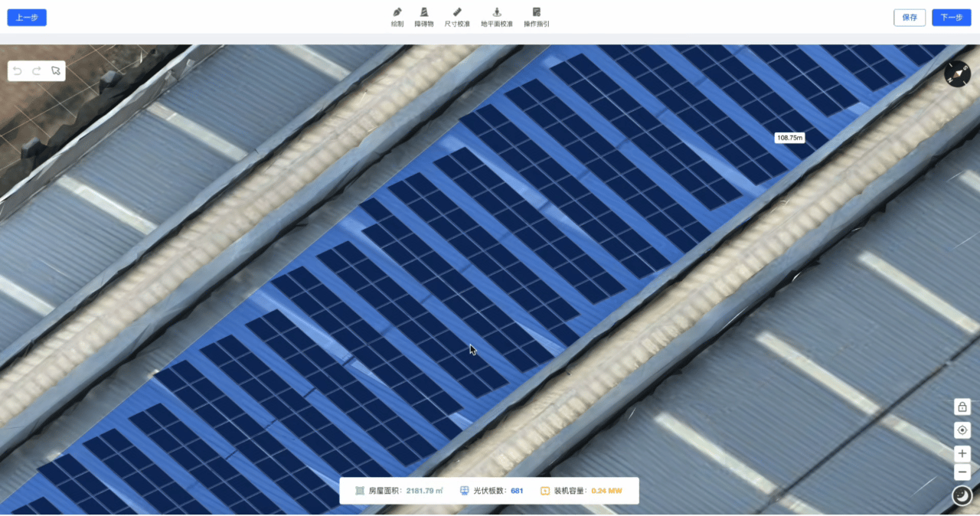The width and height of the screenshot is (980, 516).
Task: Toggle the view lock icon
Action: [962, 407]
